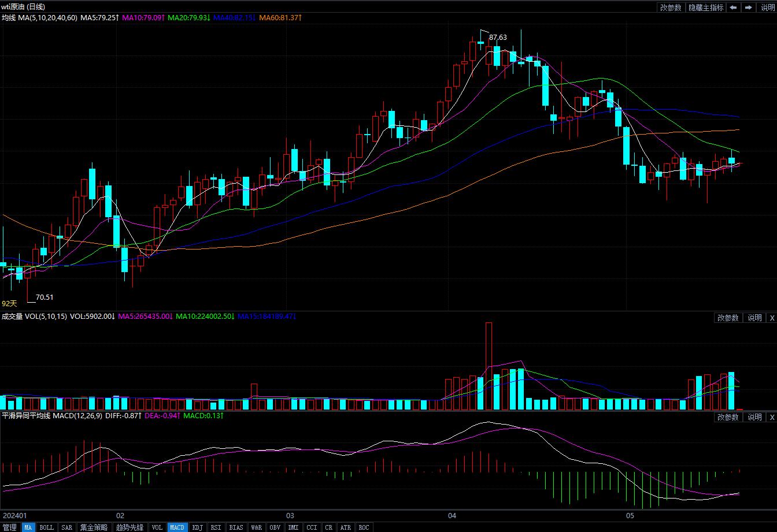Click the 202401 date axis label
Viewport: 777px width, 532px height.
coord(15,515)
